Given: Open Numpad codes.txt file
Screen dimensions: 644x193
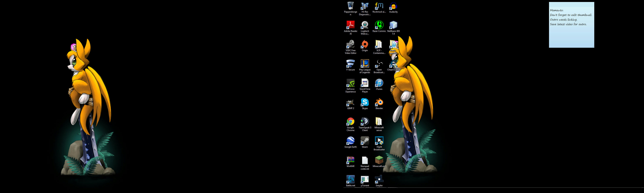Looking at the screenshot, I should click(365, 163).
